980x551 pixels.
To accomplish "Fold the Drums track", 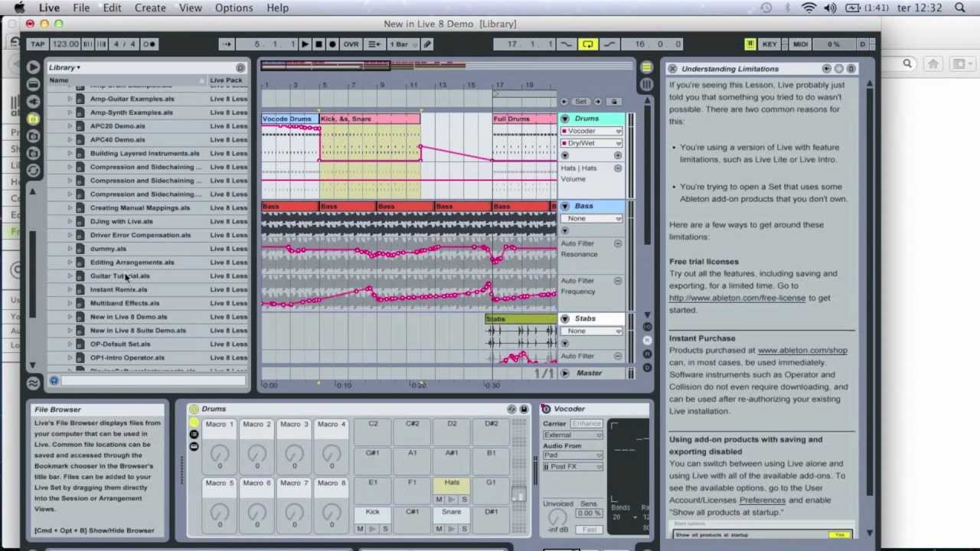I will 565,119.
